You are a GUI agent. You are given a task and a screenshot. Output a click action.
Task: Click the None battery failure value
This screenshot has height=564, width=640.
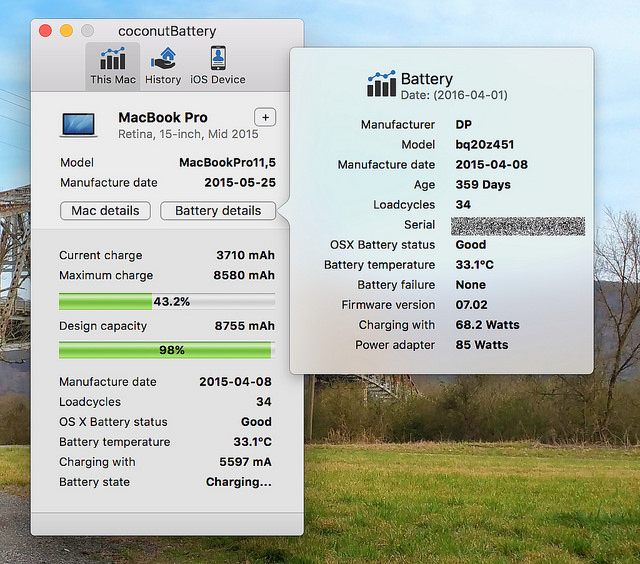(x=471, y=285)
